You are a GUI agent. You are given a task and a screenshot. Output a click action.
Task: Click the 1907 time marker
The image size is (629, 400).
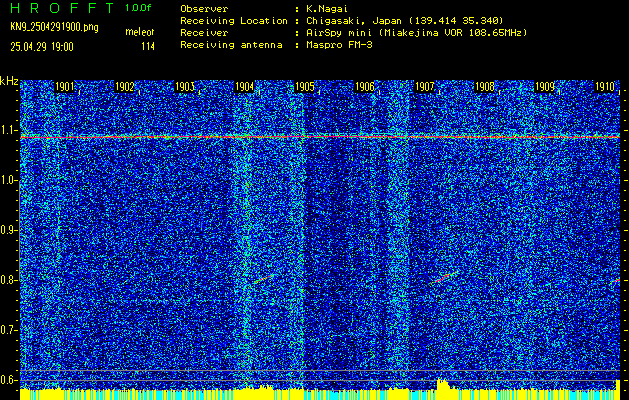(424, 87)
